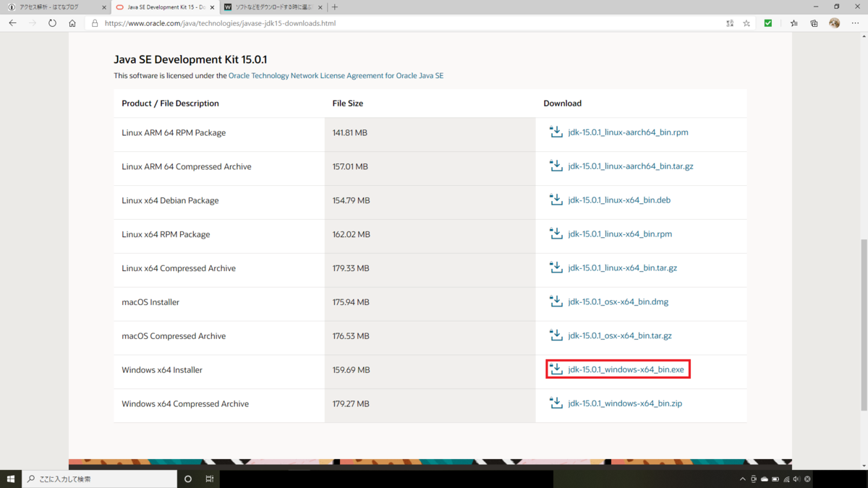Download jdk-15.0.1_linux-x64_bin.rpm
Image resolution: width=868 pixels, height=488 pixels.
tap(620, 234)
